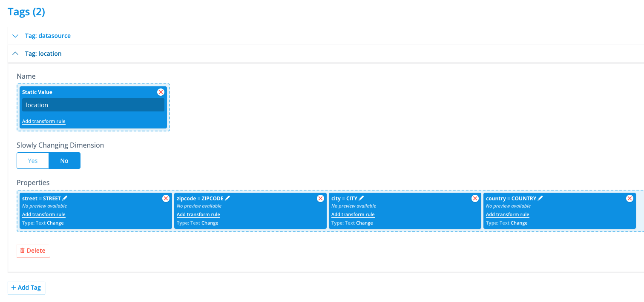Remove the street property with red X
Viewport: 644px width, 302px height.
click(x=166, y=199)
